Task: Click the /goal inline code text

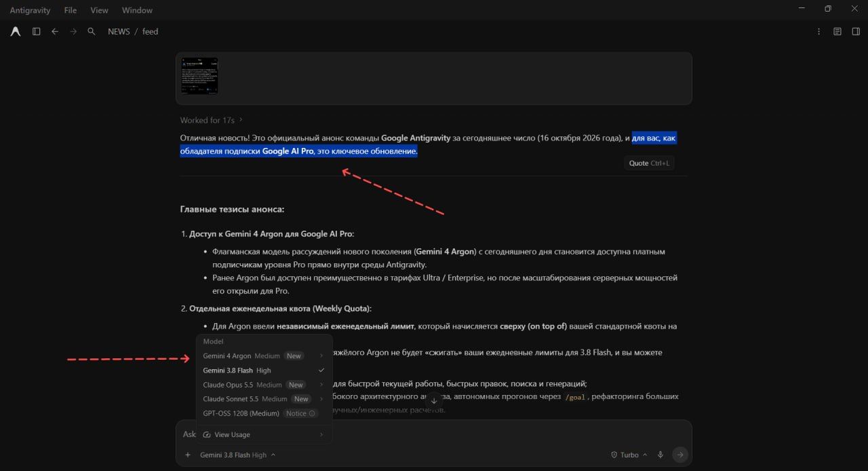Action: click(x=576, y=397)
